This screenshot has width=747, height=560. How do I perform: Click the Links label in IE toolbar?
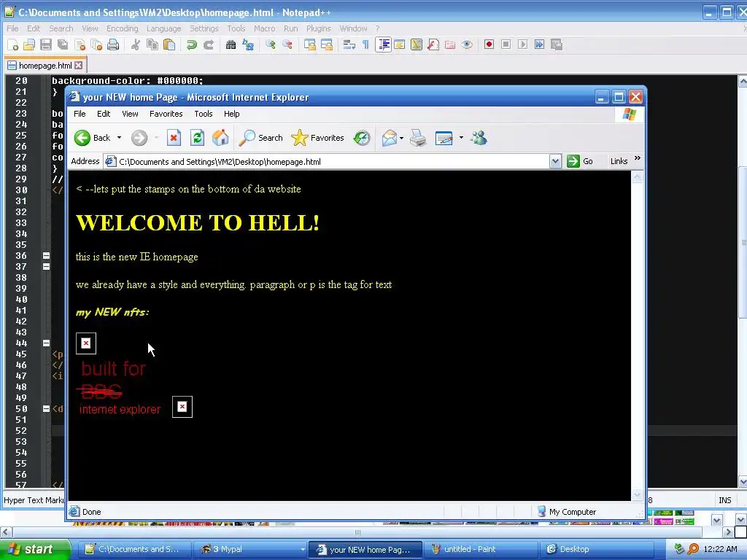pyautogui.click(x=619, y=161)
